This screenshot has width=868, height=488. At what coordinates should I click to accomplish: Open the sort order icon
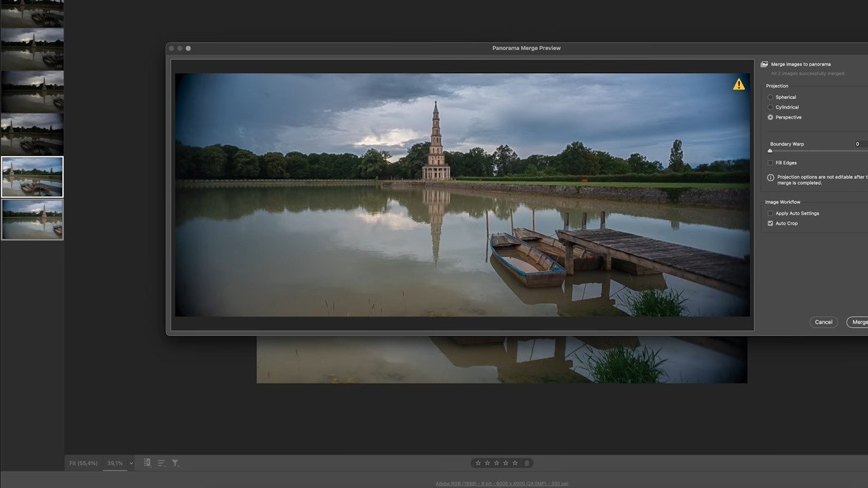(x=161, y=463)
